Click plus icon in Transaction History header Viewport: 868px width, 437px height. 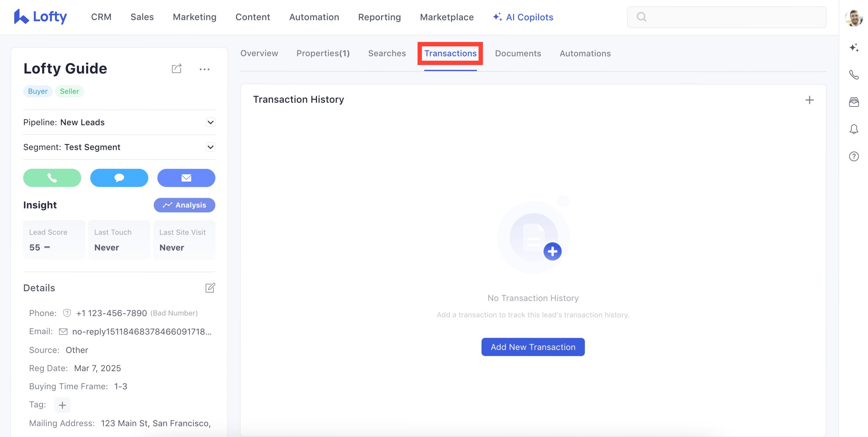tap(809, 100)
